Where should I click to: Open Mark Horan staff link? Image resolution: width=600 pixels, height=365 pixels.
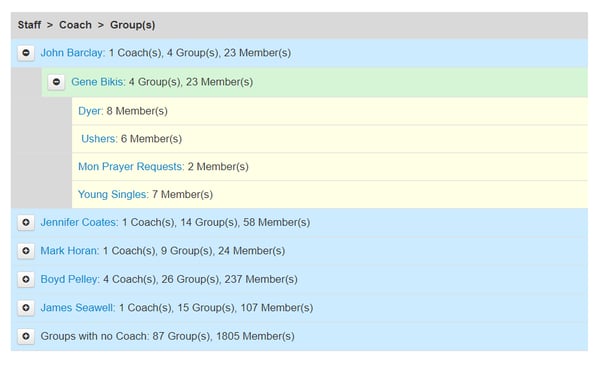click(x=70, y=251)
